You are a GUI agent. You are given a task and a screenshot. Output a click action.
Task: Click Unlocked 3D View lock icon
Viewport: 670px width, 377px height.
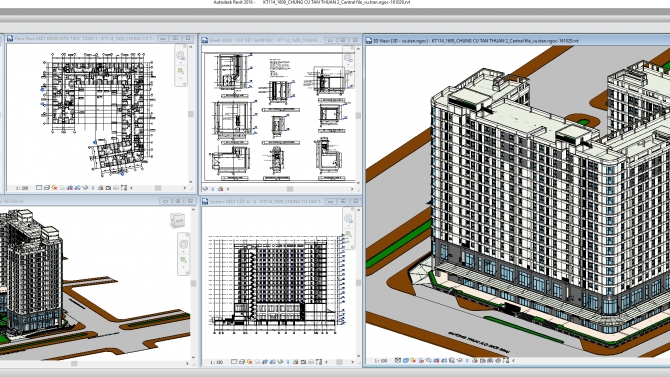(x=452, y=361)
